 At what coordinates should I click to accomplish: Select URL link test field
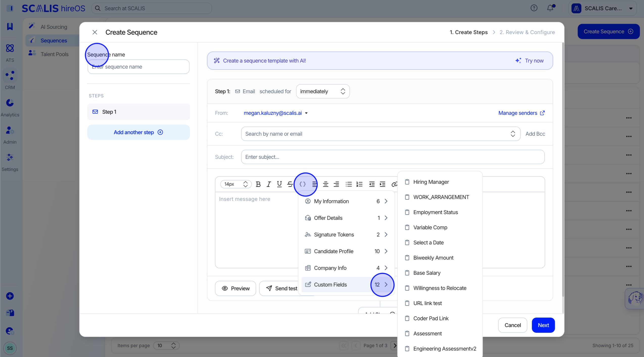coord(440,303)
